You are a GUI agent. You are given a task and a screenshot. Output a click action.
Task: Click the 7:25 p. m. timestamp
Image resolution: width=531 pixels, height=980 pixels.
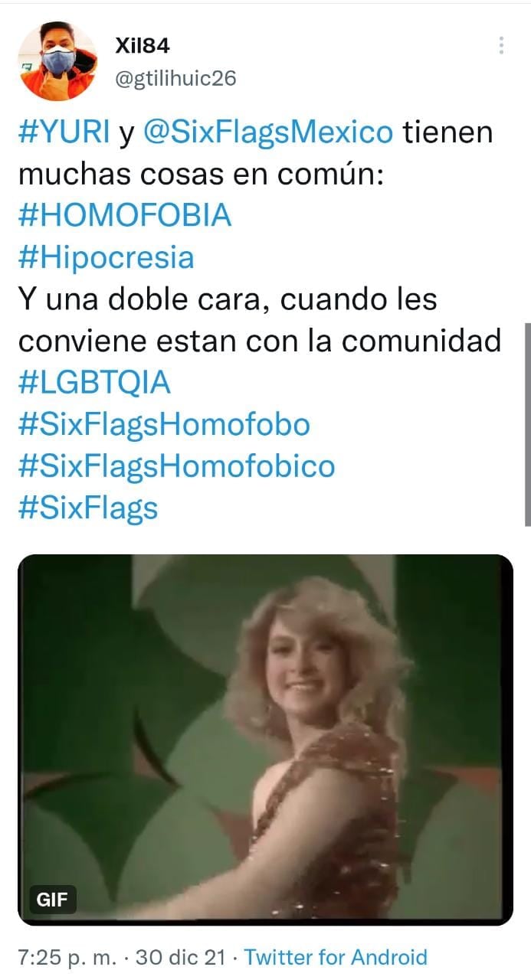coord(68,956)
